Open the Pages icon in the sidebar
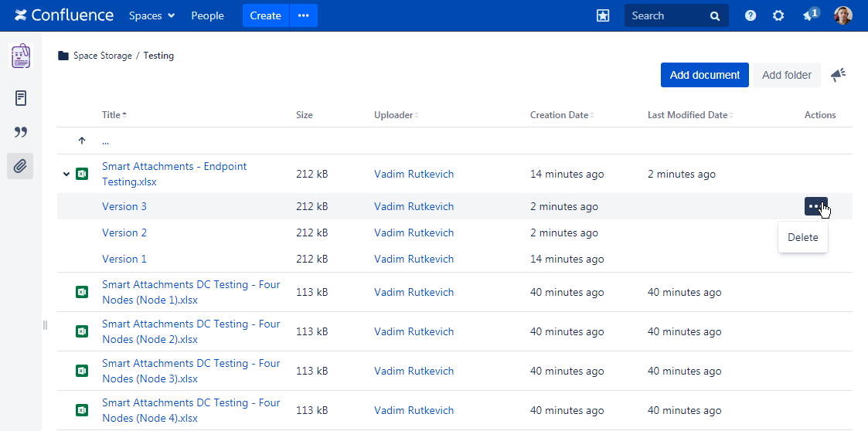 [x=21, y=98]
